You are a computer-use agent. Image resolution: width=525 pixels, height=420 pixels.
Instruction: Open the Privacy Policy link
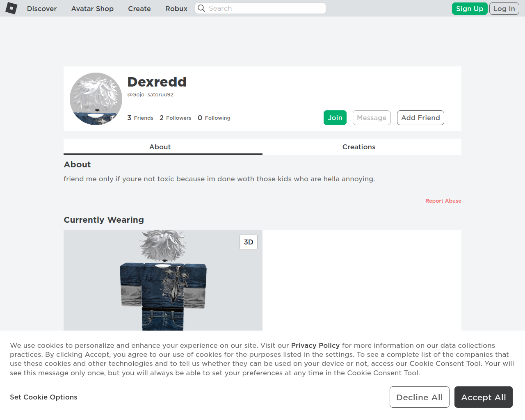(315, 345)
